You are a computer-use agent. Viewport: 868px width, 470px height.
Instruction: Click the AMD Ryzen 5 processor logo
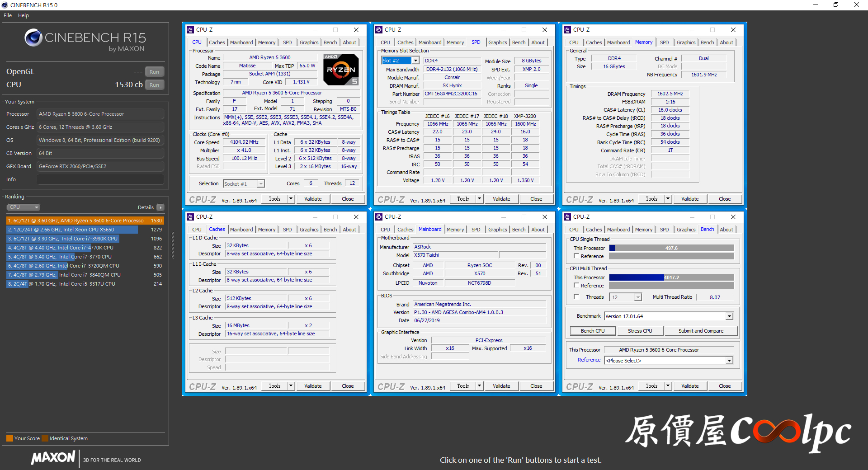pos(341,69)
